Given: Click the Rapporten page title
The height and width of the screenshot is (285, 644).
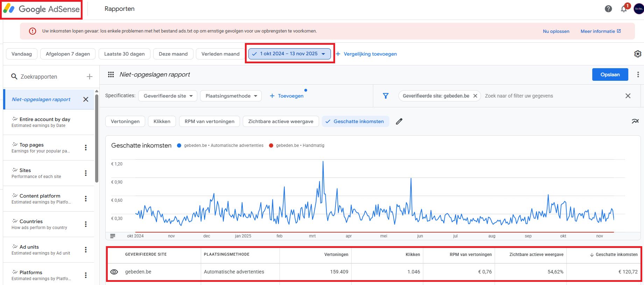Looking at the screenshot, I should point(119,9).
